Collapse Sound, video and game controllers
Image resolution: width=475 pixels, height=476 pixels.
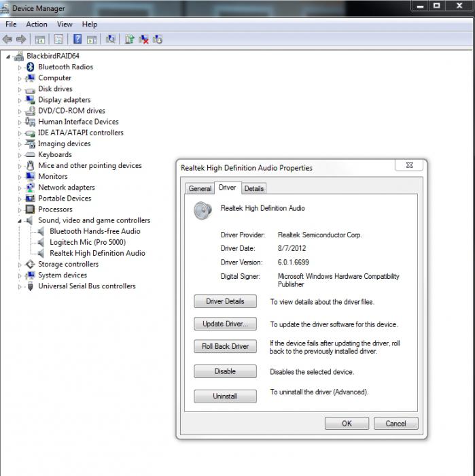[x=20, y=221]
